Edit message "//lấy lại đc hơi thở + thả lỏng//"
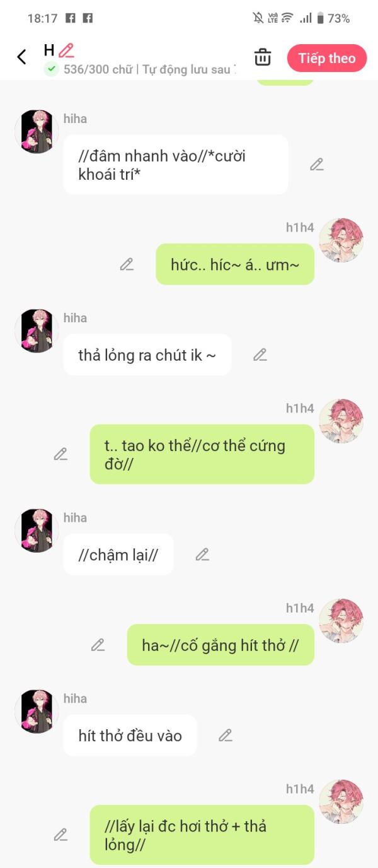Screen dimensions: 378x868 60,835
